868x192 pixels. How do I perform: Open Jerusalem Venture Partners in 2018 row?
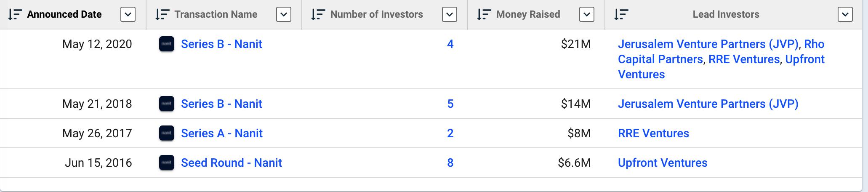pyautogui.click(x=708, y=104)
